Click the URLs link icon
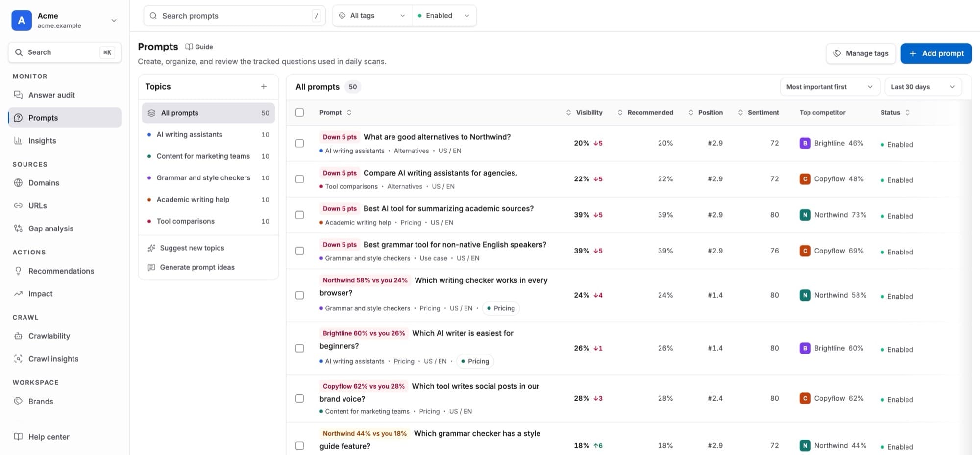 [18, 205]
